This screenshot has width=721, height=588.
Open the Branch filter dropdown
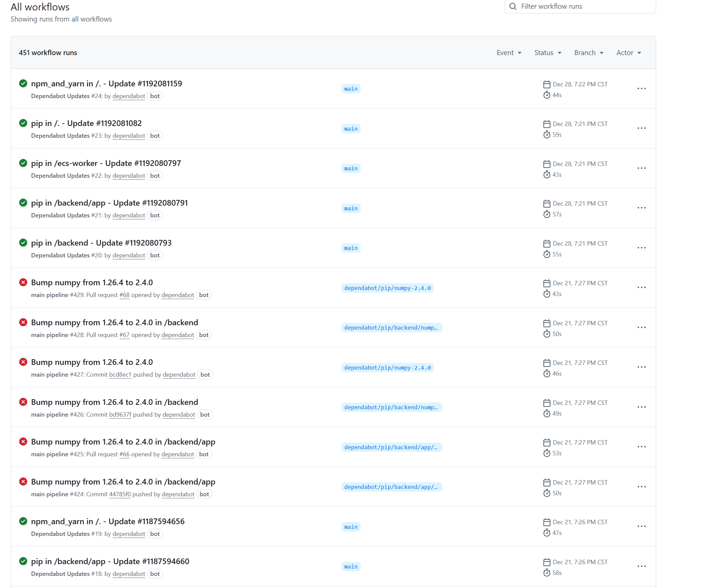(589, 53)
